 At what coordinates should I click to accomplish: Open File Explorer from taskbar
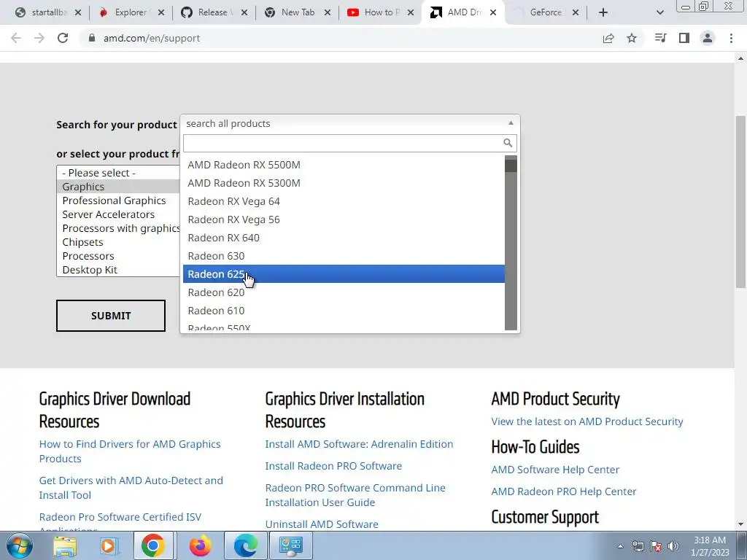click(x=65, y=545)
